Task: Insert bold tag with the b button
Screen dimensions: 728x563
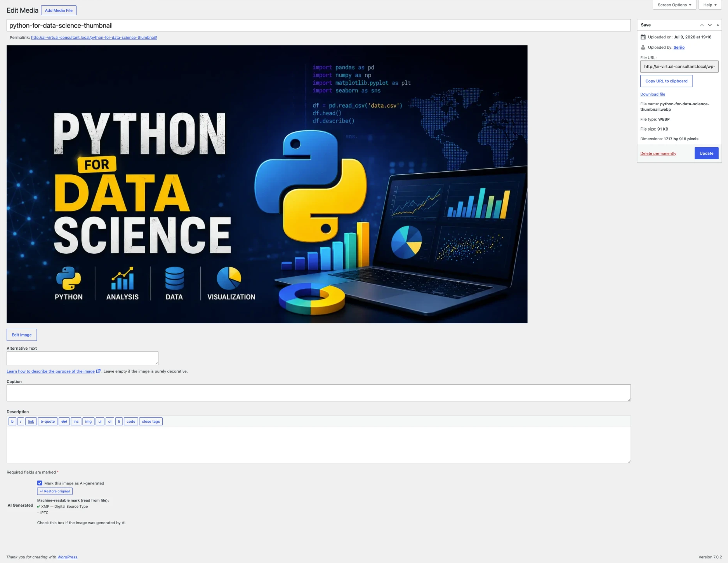Action: pos(12,422)
